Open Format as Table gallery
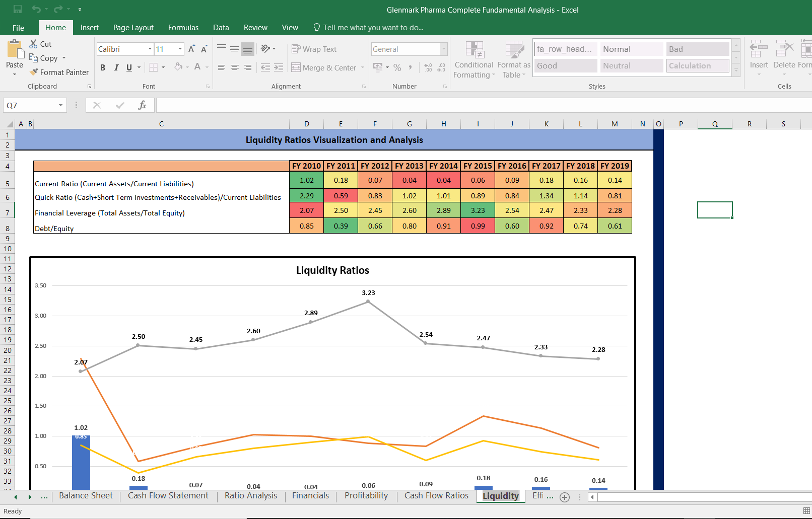812x519 pixels. click(514, 59)
